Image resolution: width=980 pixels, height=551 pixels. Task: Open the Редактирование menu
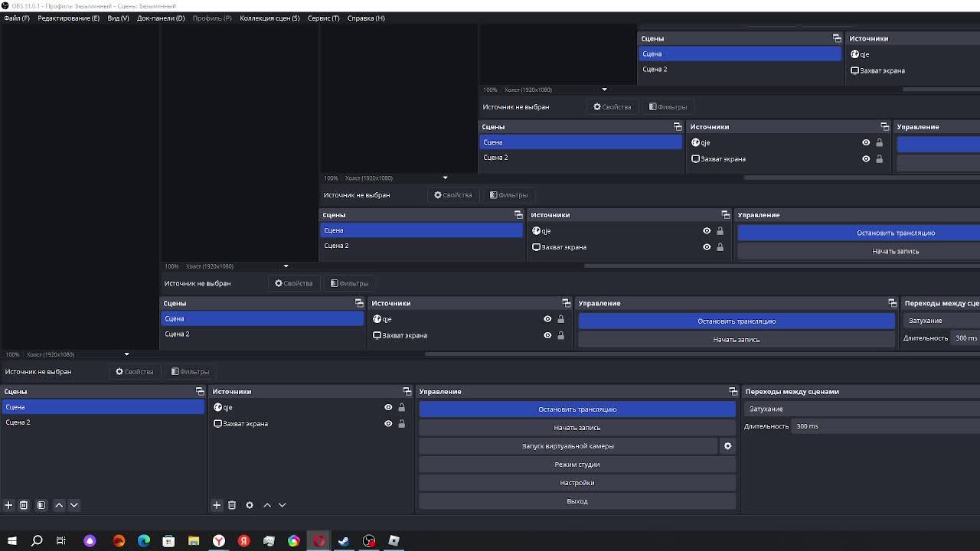pos(69,18)
